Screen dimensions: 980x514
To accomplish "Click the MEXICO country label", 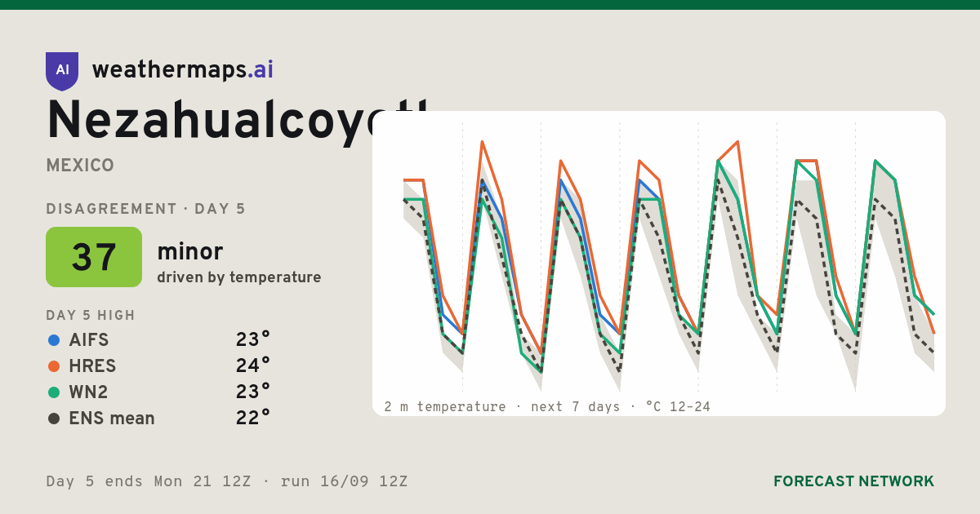I will point(80,166).
